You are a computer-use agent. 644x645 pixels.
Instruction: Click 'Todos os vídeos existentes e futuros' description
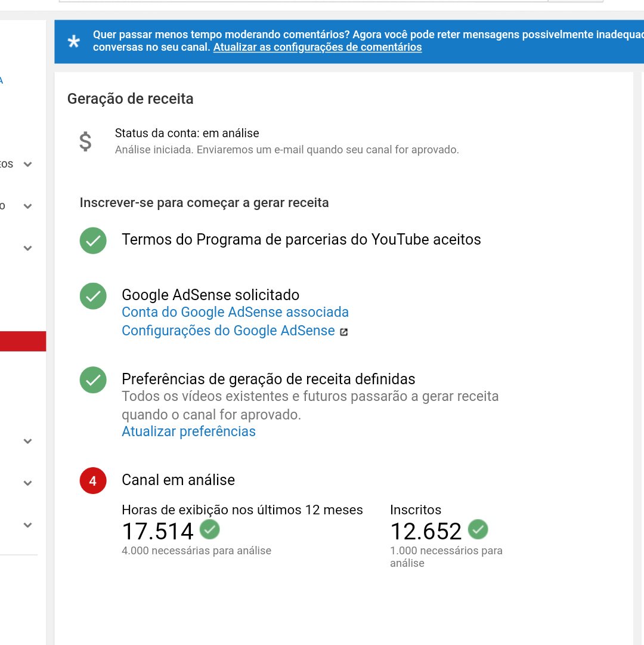click(x=310, y=405)
